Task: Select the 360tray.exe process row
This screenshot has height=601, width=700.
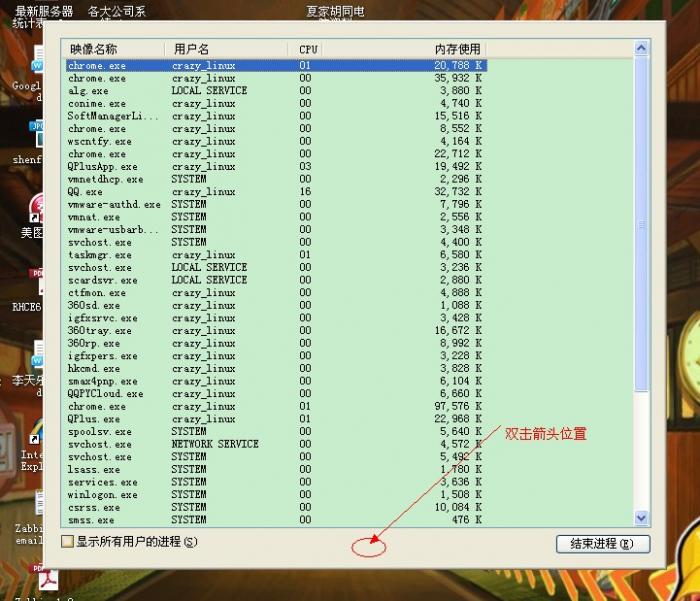Action: [x=277, y=331]
